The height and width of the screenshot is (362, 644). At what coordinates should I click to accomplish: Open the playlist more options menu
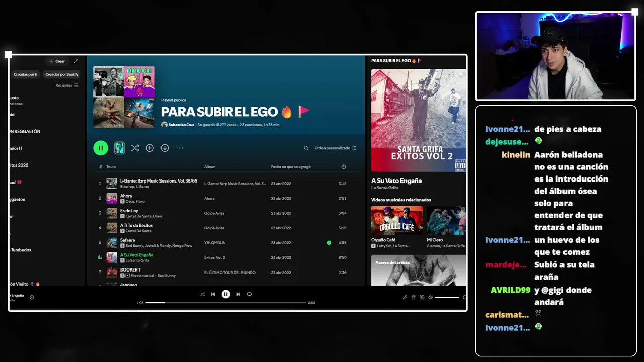pos(180,148)
